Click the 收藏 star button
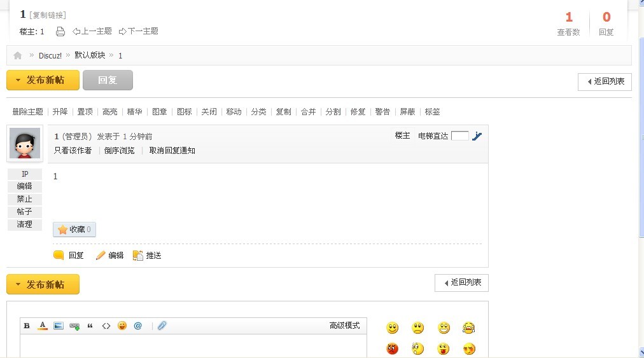This screenshot has height=358, width=644. tap(74, 230)
